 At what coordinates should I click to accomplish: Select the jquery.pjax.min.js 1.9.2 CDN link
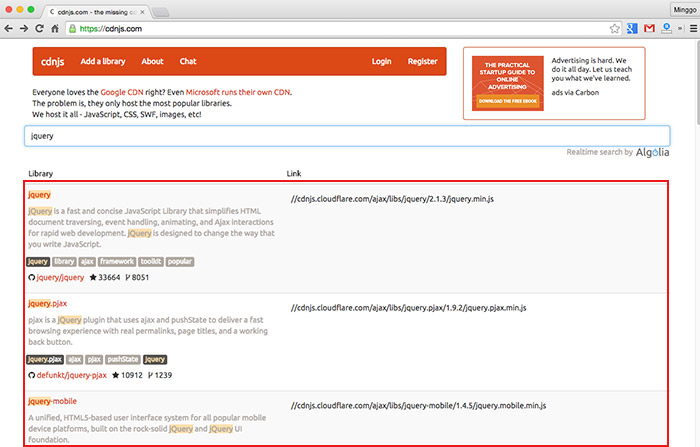tap(408, 308)
